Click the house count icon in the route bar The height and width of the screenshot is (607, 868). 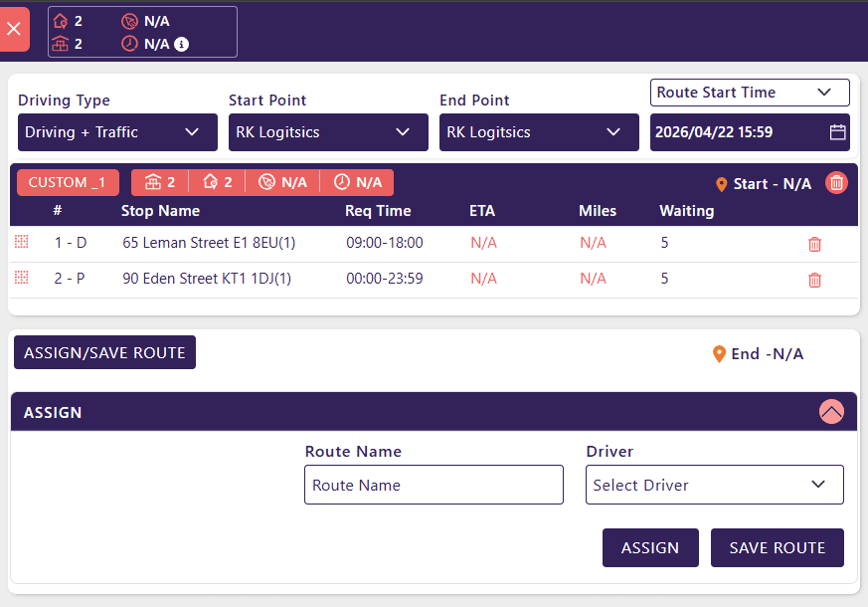tap(211, 182)
